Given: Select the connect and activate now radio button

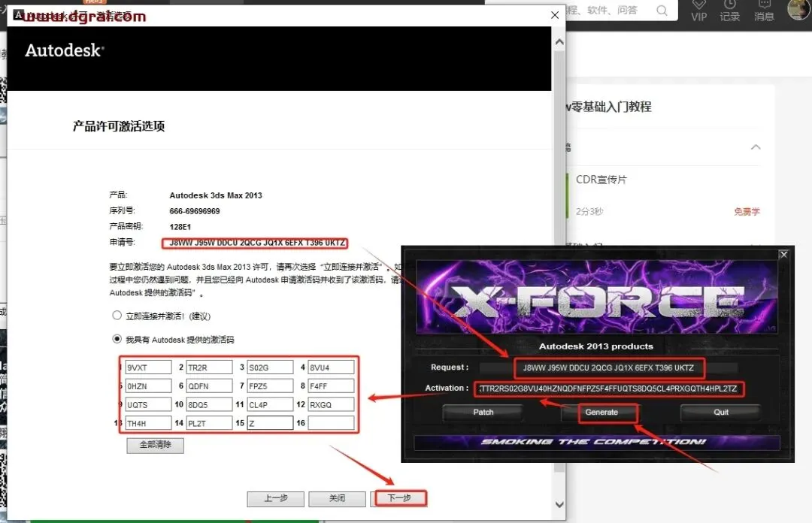Looking at the screenshot, I should click(x=117, y=316).
